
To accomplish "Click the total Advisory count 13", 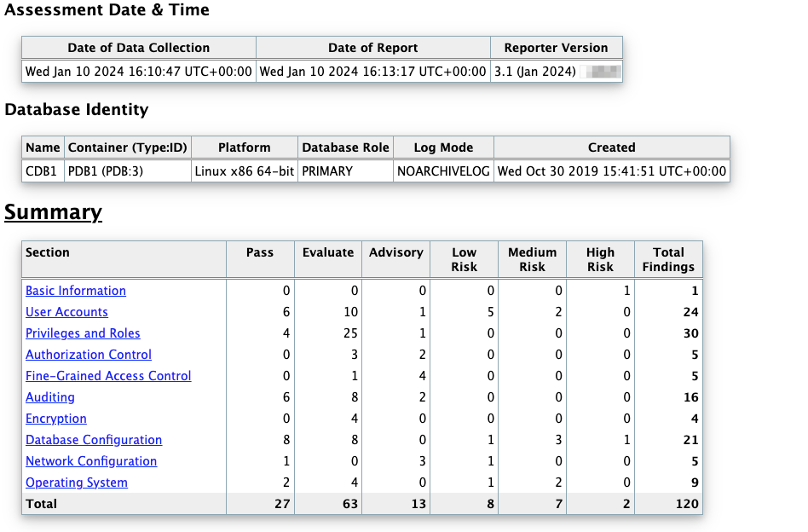I will pyautogui.click(x=418, y=504).
